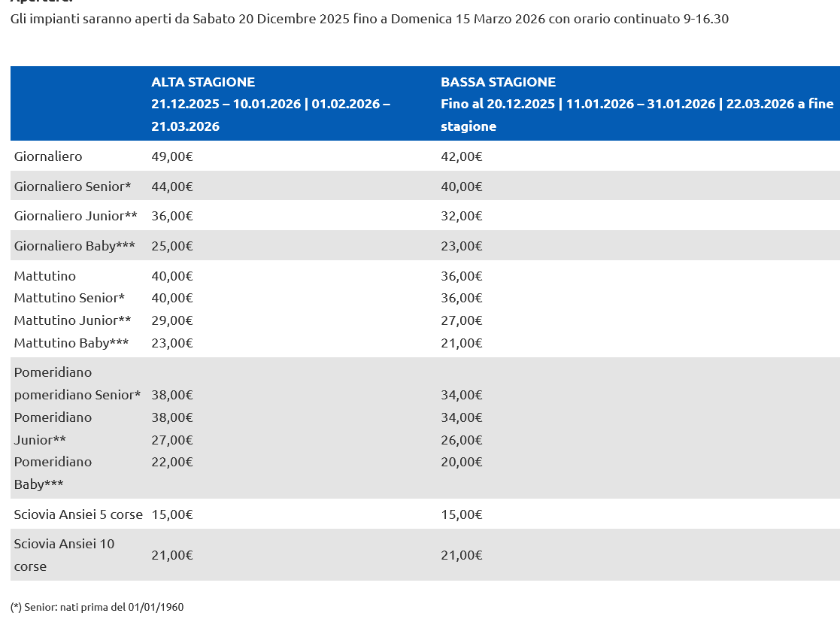Click the lift opening dates sentence
The image size is (840, 619).
point(369,19)
